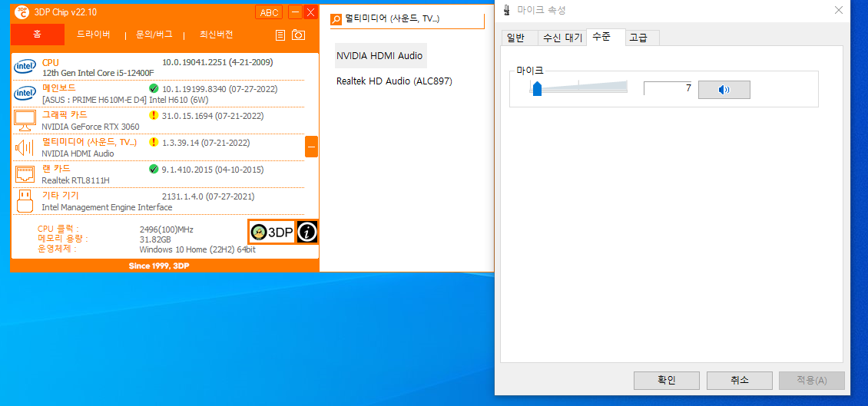Open the 홈 tab in 3DP Chip
This screenshot has height=406, width=868.
pos(37,35)
